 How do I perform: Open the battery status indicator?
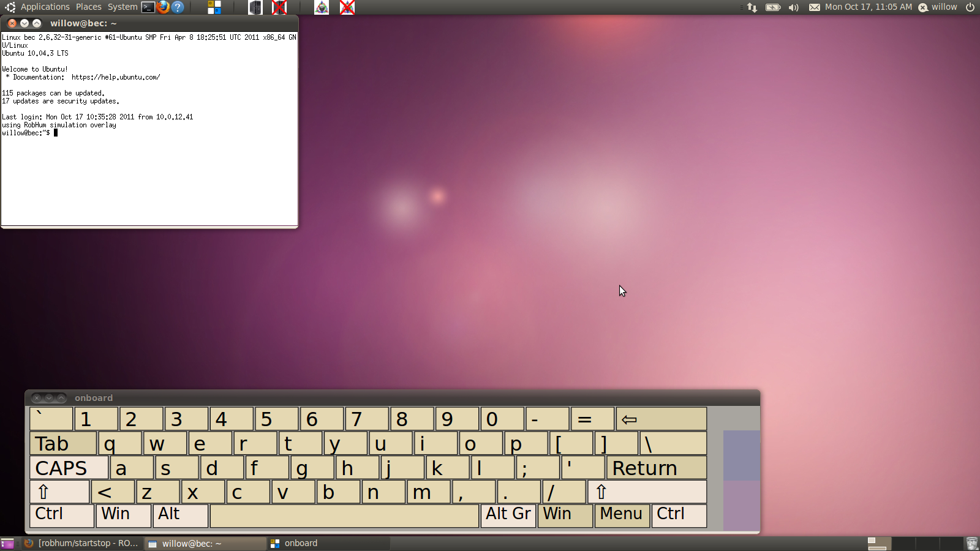point(773,7)
